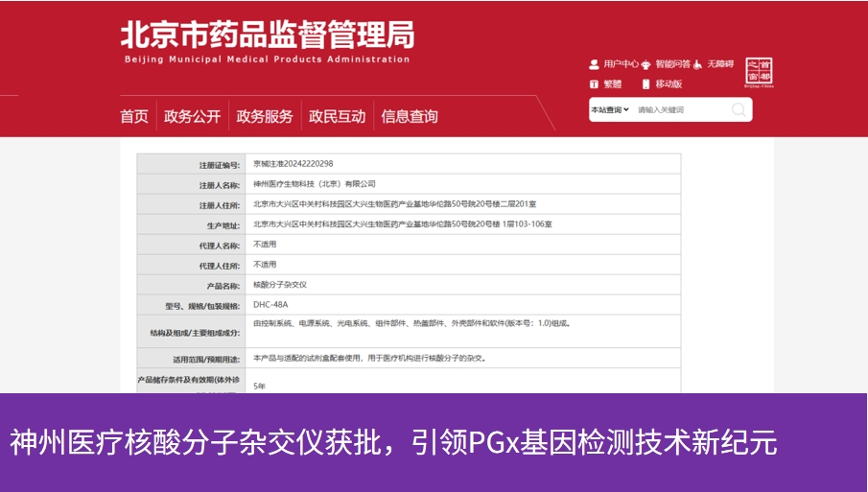This screenshot has width=868, height=492.
Task: Select the 北京市药品监督管理局 site title
Action: (x=268, y=35)
